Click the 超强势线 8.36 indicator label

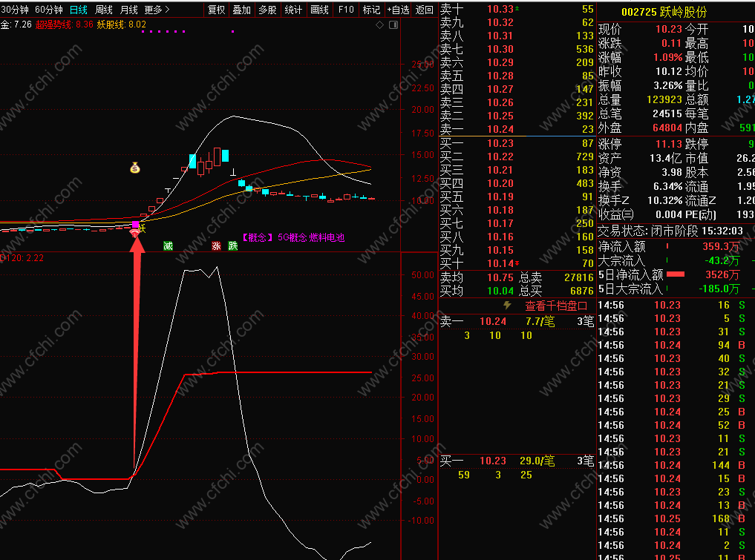pos(65,24)
